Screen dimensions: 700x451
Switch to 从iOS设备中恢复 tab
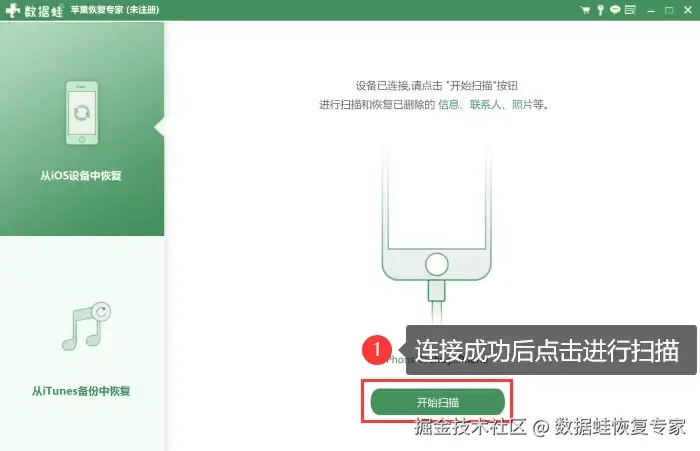click(x=82, y=129)
